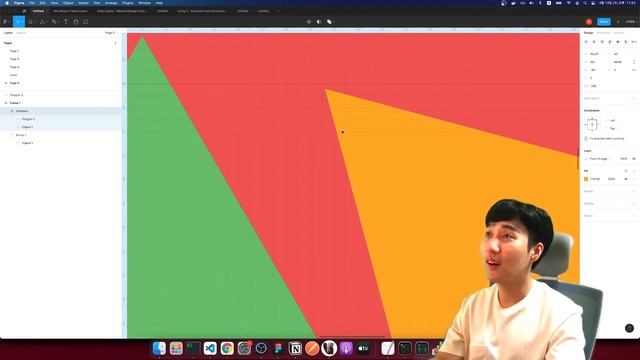Toggle independent corners option
This screenshot has width=640, height=360.
point(634,70)
